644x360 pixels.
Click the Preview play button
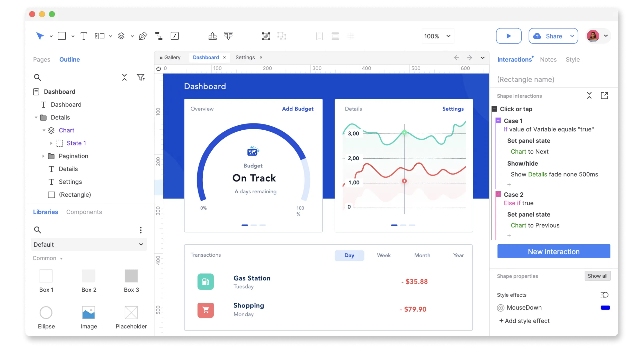coord(508,36)
